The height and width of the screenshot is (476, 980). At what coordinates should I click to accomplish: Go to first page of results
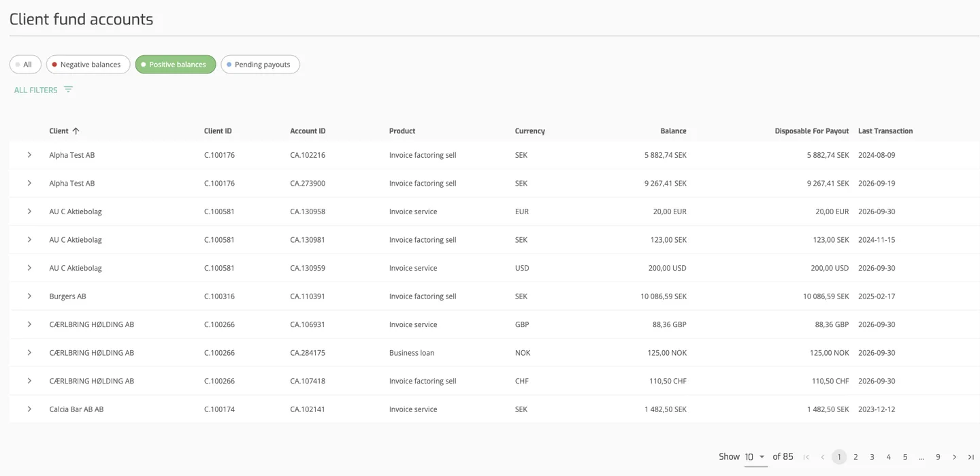pyautogui.click(x=806, y=457)
